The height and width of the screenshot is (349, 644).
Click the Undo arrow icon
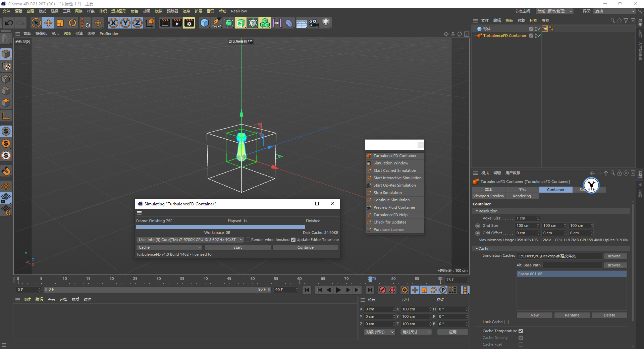coord(9,23)
